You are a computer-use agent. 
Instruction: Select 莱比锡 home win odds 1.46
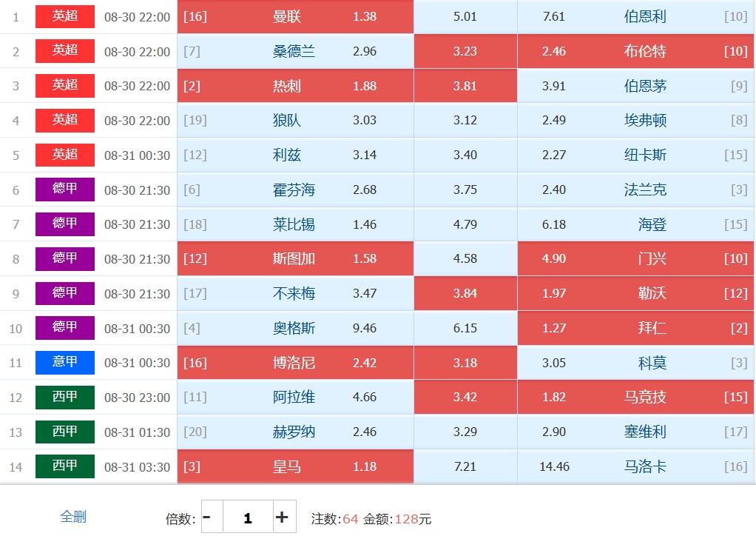[x=295, y=224]
